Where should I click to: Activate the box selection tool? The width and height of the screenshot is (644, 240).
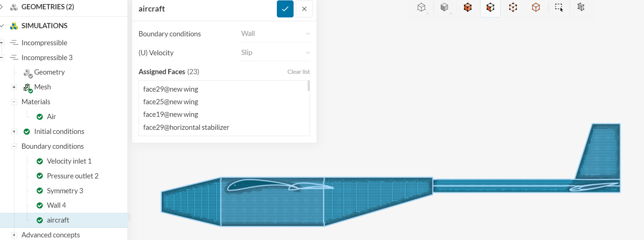click(x=559, y=7)
